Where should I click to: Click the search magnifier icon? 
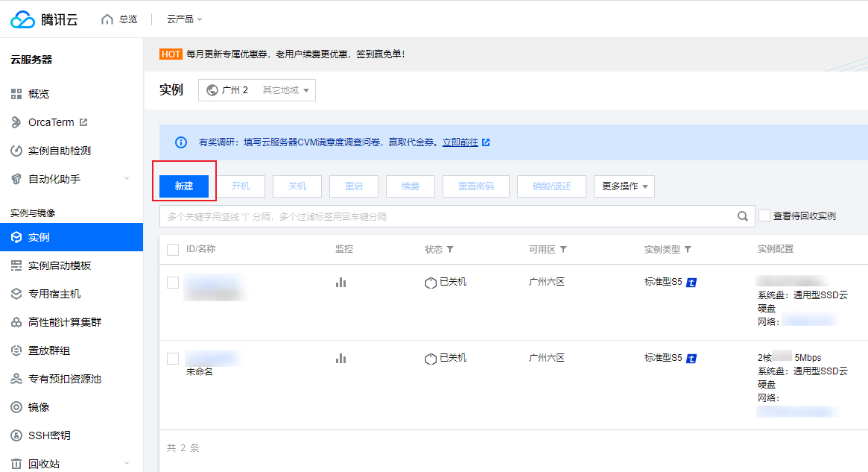743,216
